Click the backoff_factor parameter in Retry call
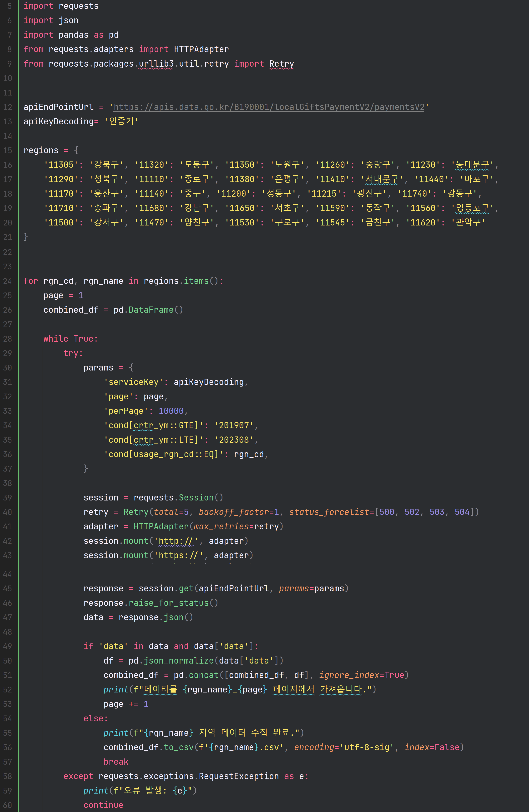The height and width of the screenshot is (812, 529). pos(234,512)
